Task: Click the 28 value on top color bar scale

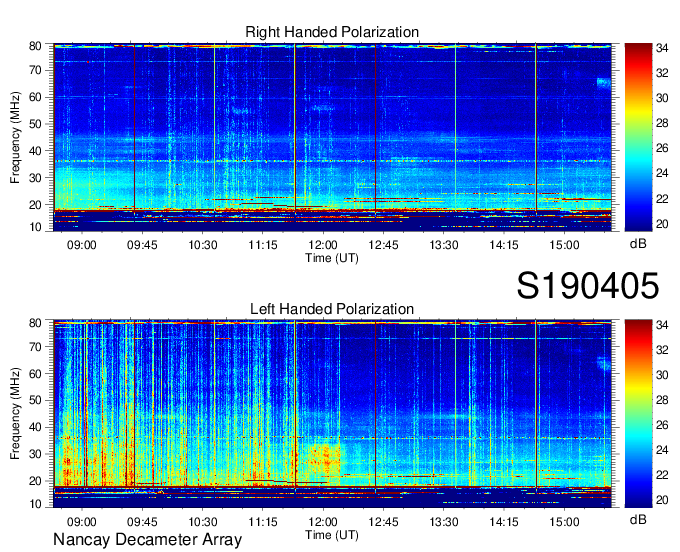Action: [x=662, y=124]
